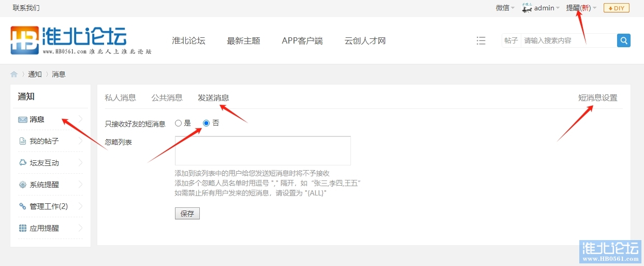Switch to the 公共消息 tab

(x=167, y=97)
